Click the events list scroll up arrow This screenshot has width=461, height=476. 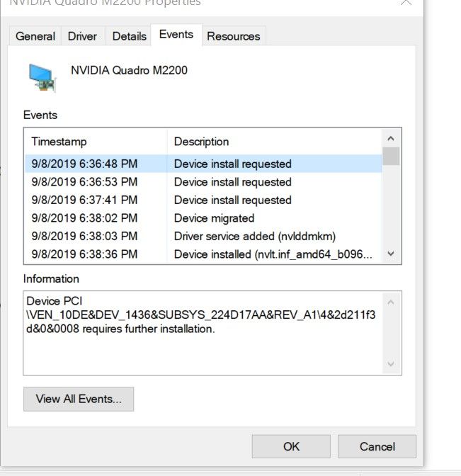tap(391, 138)
